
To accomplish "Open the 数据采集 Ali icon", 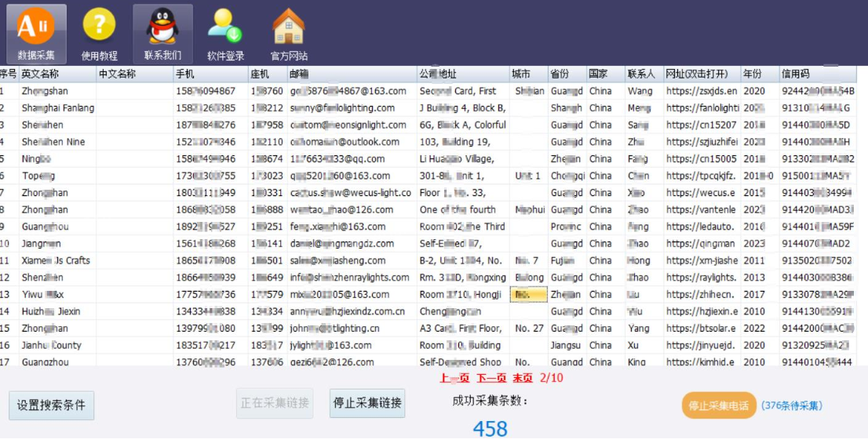I will click(36, 34).
